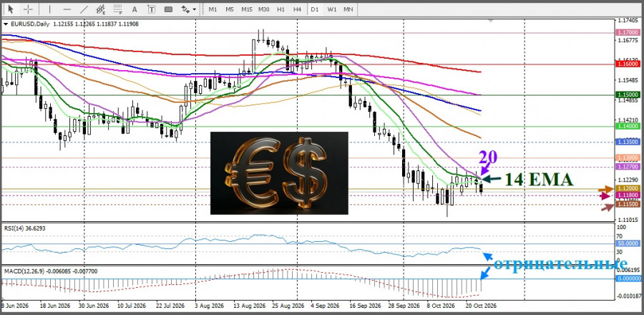Open the arrows tool dropdown arrow
644x315 pixels.
[194, 9]
